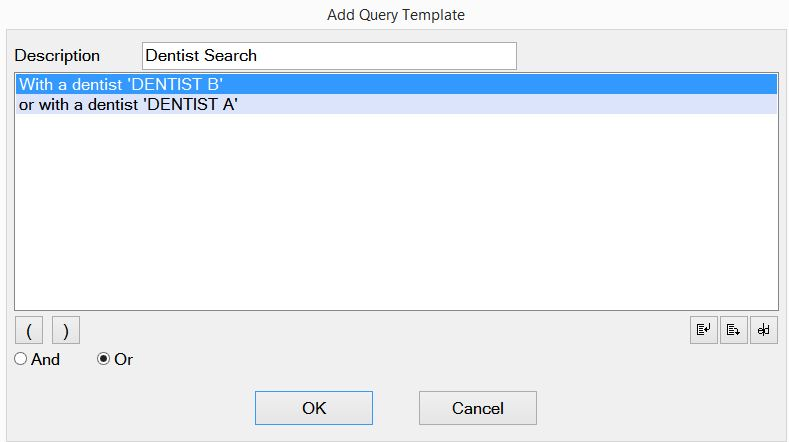Click inside the Description text field
Viewport: 789px width, 442px height.
click(329, 56)
